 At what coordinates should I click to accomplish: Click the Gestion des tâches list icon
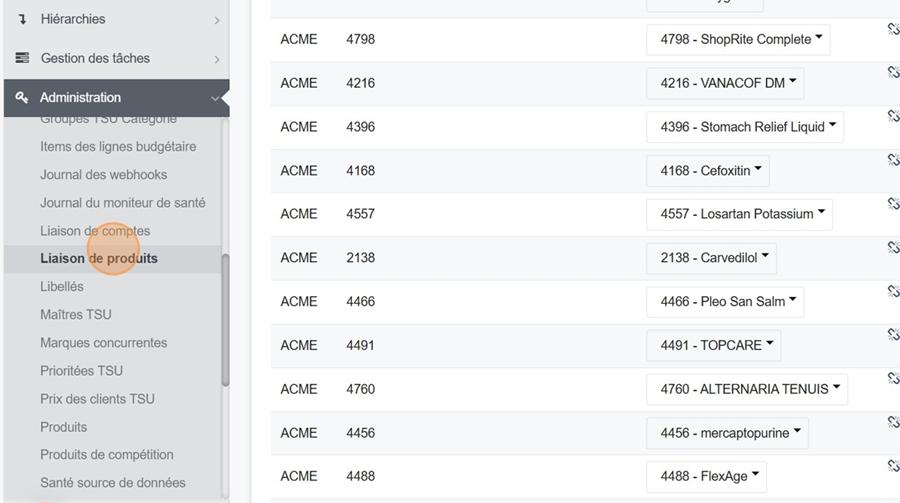coord(22,58)
